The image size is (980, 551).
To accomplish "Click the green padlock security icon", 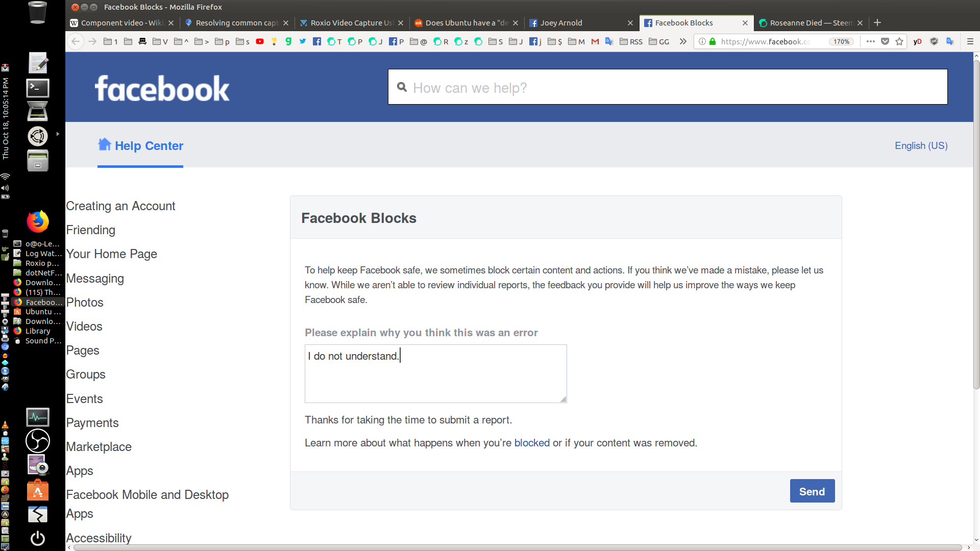I will click(713, 41).
